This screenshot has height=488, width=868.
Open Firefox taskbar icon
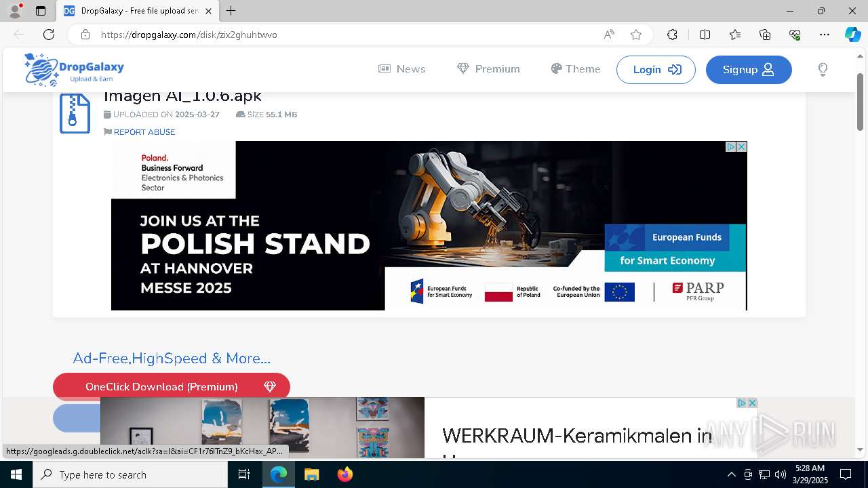coord(345,474)
